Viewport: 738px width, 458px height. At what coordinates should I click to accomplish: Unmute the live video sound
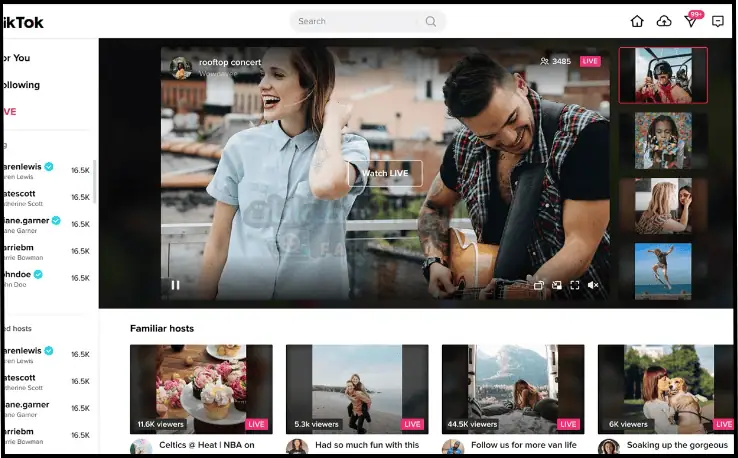593,285
